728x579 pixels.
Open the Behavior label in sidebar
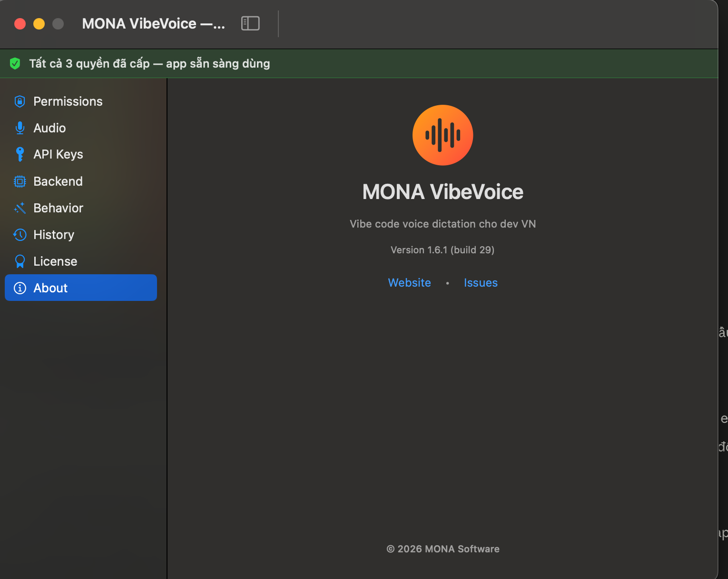coord(58,208)
